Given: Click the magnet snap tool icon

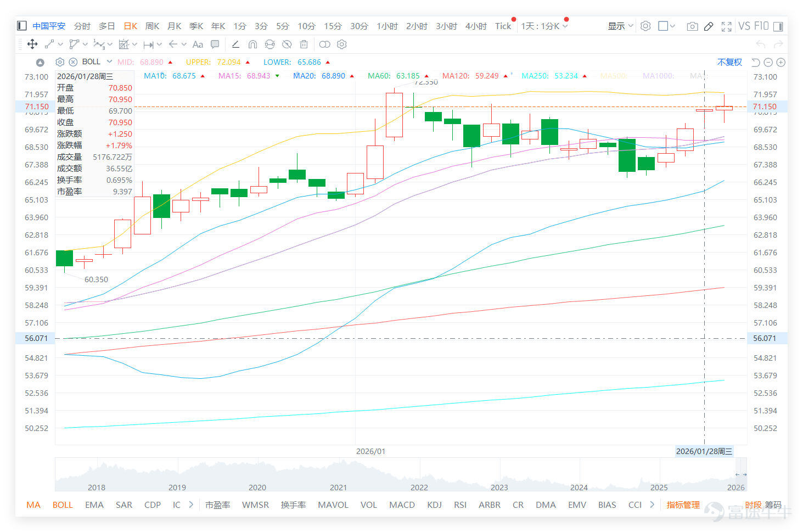Looking at the screenshot, I should point(252,44).
